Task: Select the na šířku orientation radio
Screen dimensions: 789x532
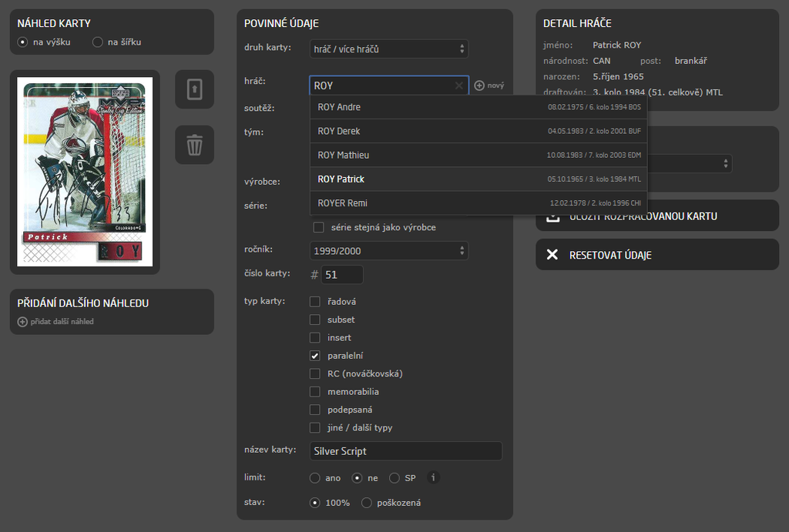Action: click(x=98, y=42)
